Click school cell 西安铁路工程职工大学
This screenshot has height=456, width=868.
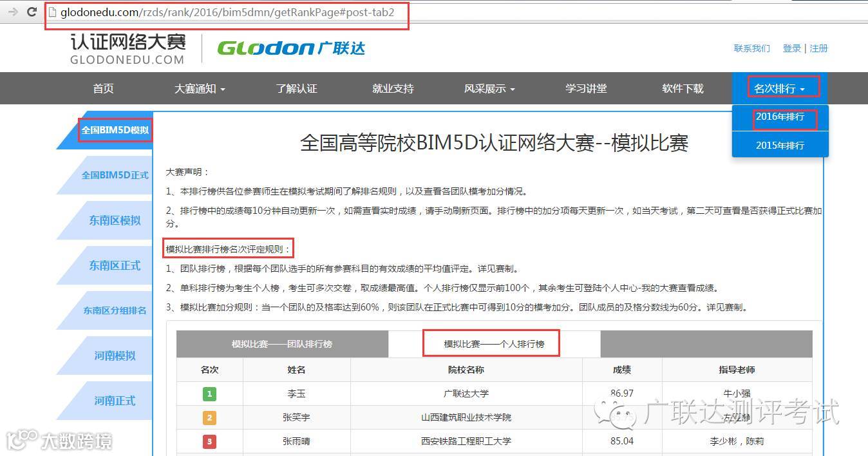tap(466, 441)
